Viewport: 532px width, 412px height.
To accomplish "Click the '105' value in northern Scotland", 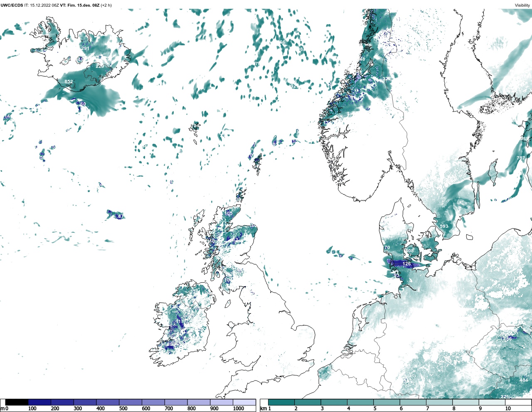I will click(229, 213).
